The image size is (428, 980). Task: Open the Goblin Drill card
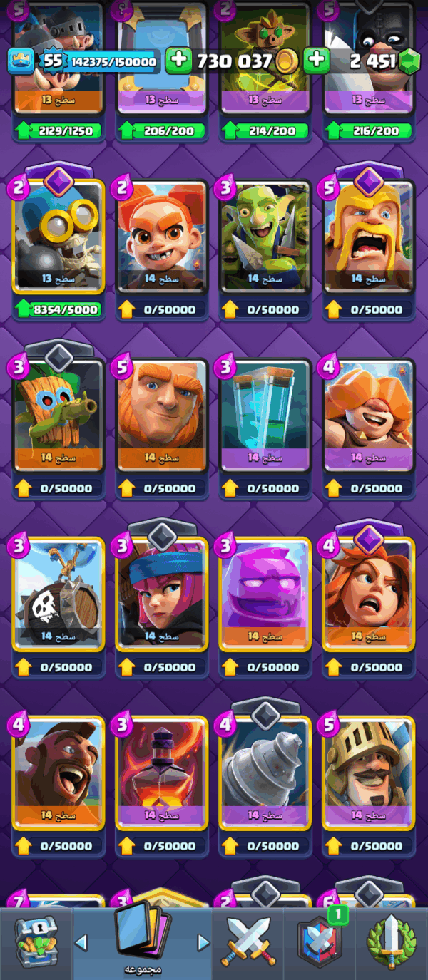click(265, 773)
